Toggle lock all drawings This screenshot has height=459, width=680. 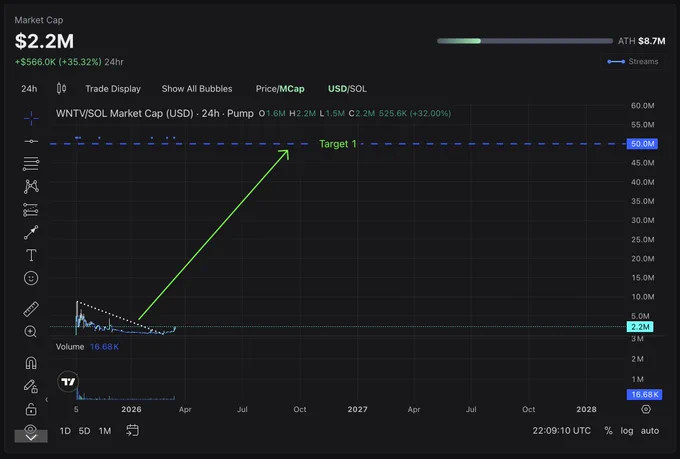pyautogui.click(x=31, y=409)
